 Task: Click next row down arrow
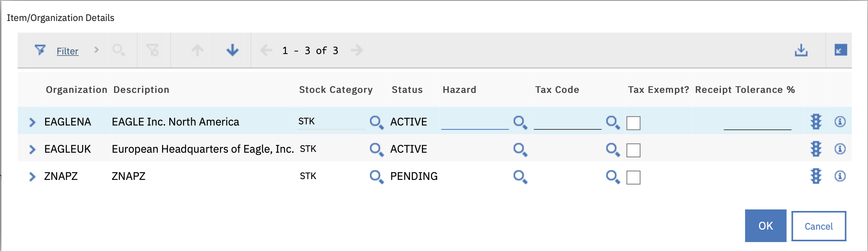pos(232,50)
